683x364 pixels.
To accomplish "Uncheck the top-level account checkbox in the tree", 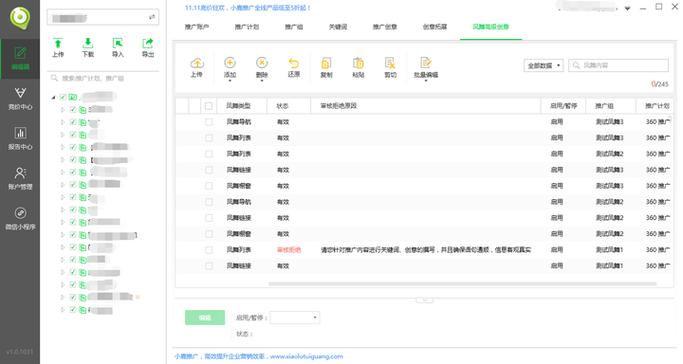I will pos(63,97).
